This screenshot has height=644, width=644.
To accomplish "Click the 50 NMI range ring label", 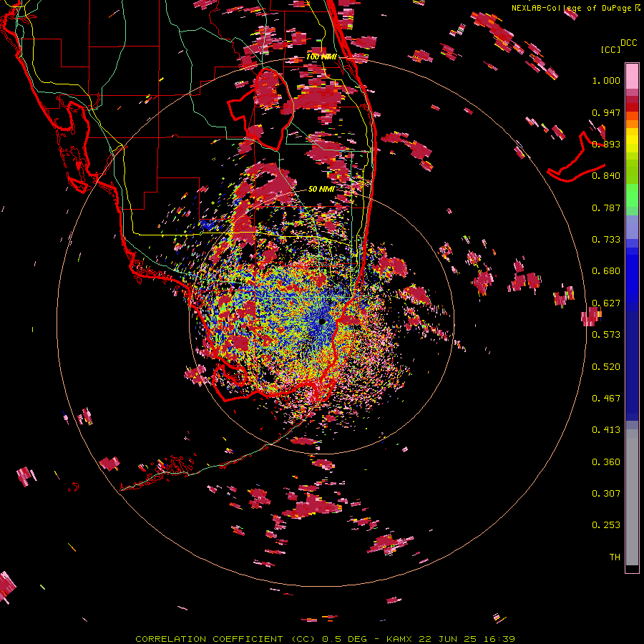I will coord(321,189).
